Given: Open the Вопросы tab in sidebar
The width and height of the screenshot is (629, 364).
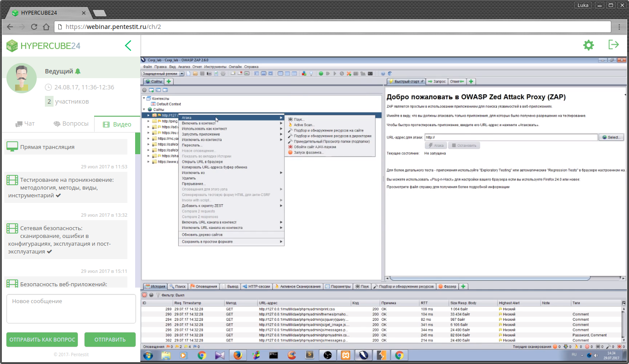Looking at the screenshot, I should pos(71,123).
